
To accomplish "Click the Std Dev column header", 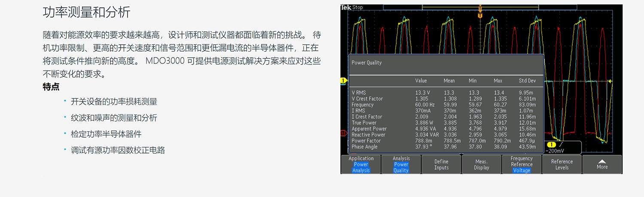I will tap(527, 81).
